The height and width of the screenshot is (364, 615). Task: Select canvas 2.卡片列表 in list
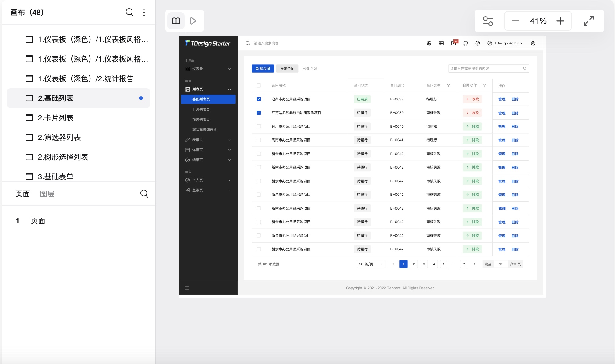78,118
